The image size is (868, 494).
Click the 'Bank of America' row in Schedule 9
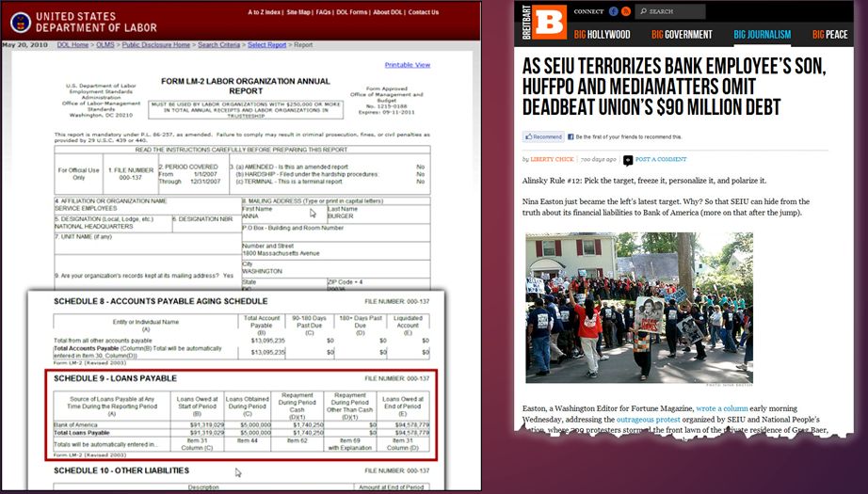tap(241, 425)
